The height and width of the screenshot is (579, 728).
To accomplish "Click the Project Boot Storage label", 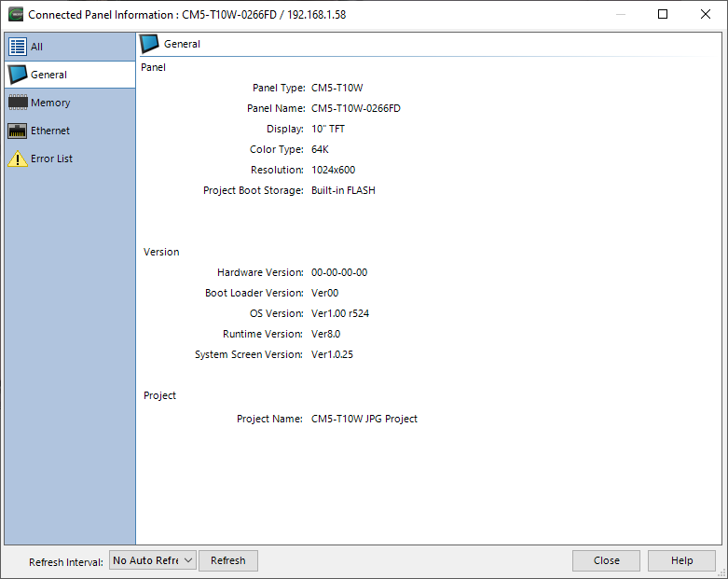I will 254,190.
